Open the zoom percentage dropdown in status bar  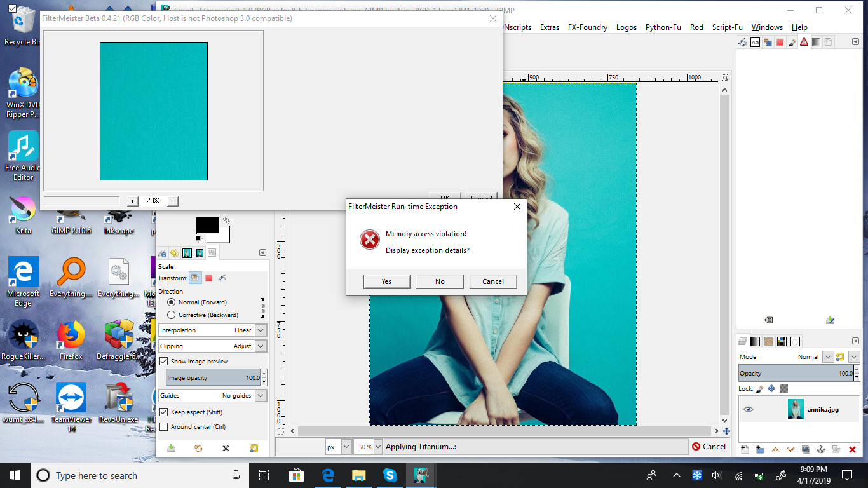(378, 447)
